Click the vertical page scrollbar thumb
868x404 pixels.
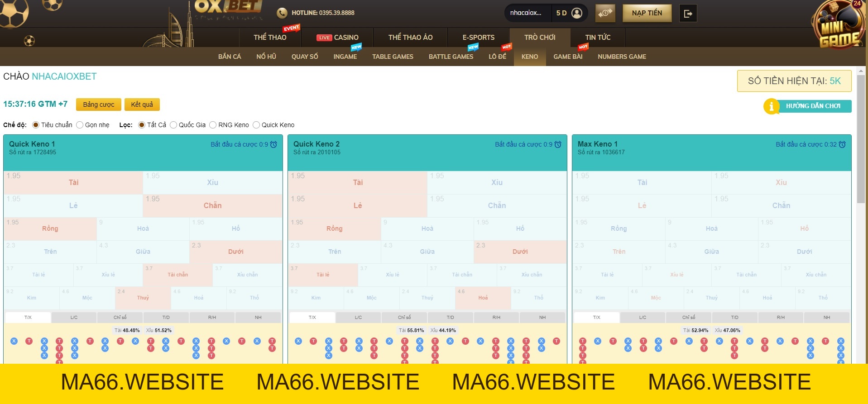coord(861,139)
